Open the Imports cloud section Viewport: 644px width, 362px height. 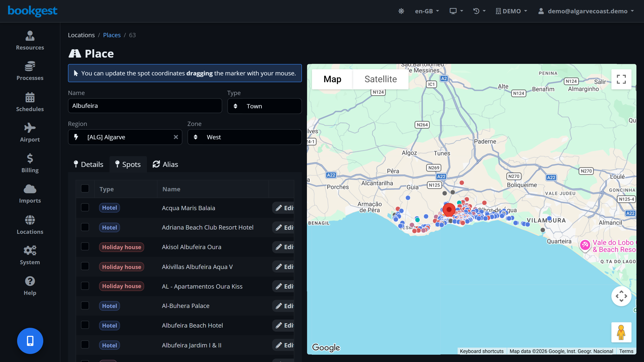click(30, 194)
